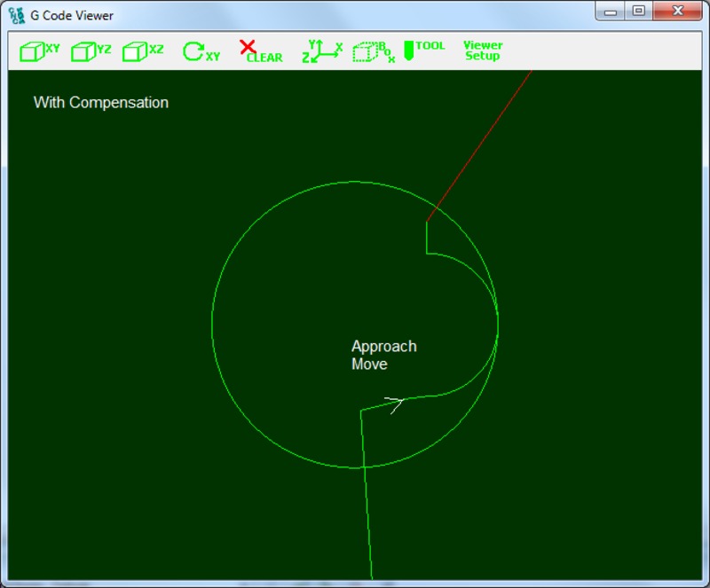710x588 pixels.
Task: Clear the viewer with the red X
Action: coord(260,51)
